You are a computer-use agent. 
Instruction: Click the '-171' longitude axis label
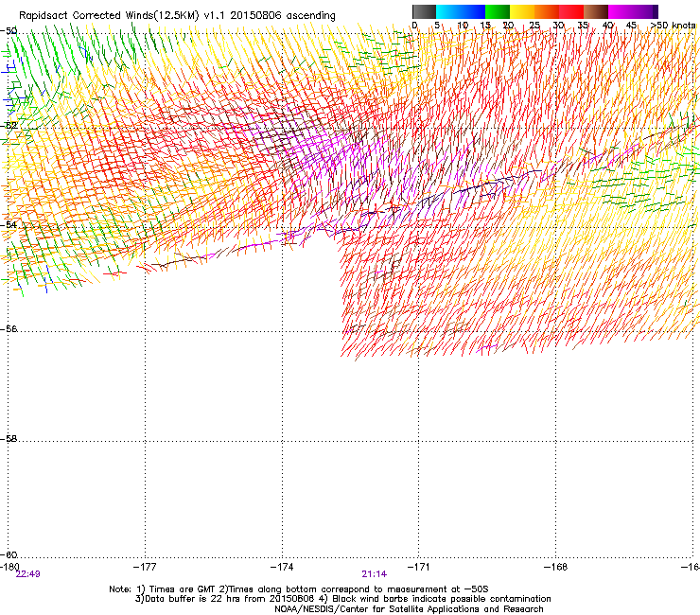click(x=418, y=567)
